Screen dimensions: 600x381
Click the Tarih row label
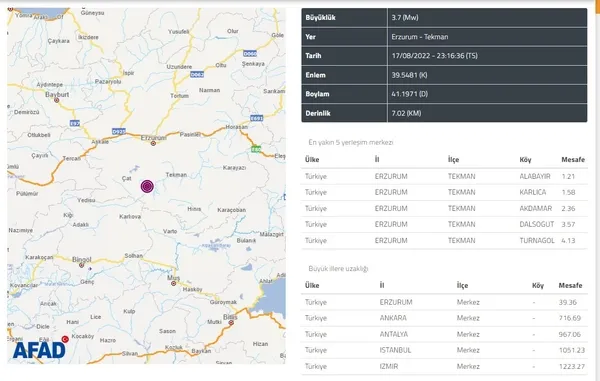coord(313,56)
